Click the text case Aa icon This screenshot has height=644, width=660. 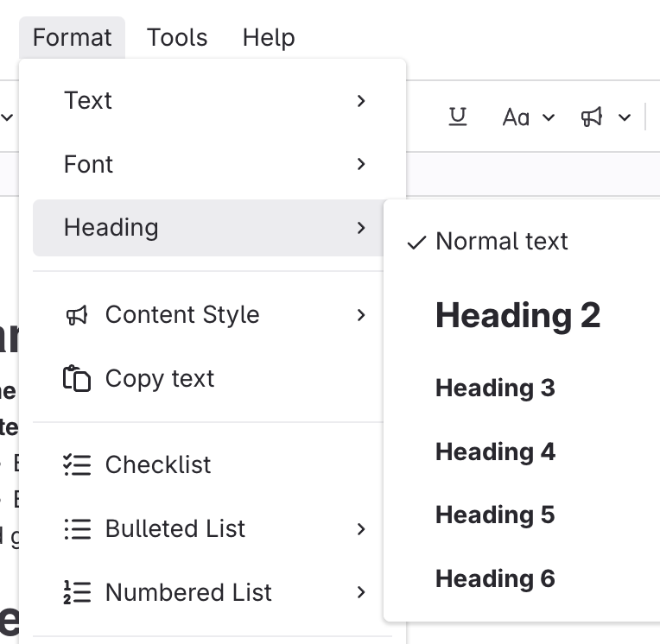point(516,117)
